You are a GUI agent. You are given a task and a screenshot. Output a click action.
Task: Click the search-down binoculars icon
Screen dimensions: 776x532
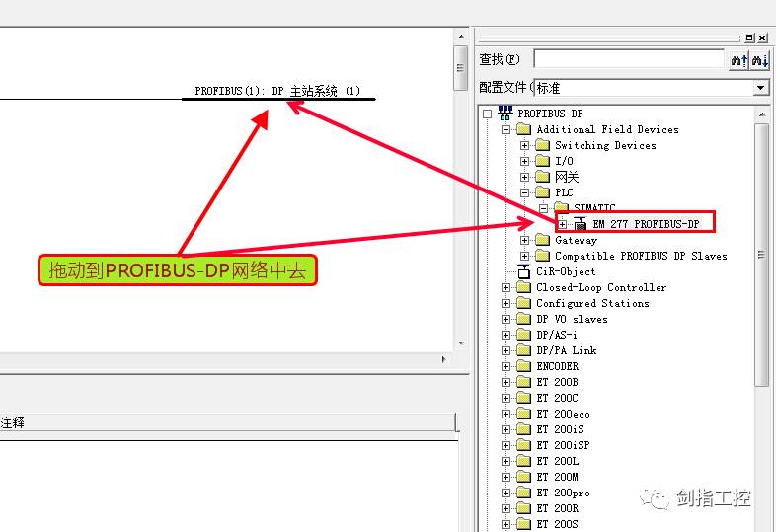pyautogui.click(x=759, y=60)
